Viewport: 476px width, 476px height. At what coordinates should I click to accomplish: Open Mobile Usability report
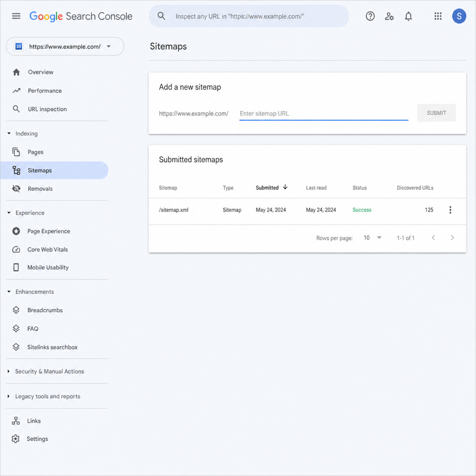(x=48, y=267)
